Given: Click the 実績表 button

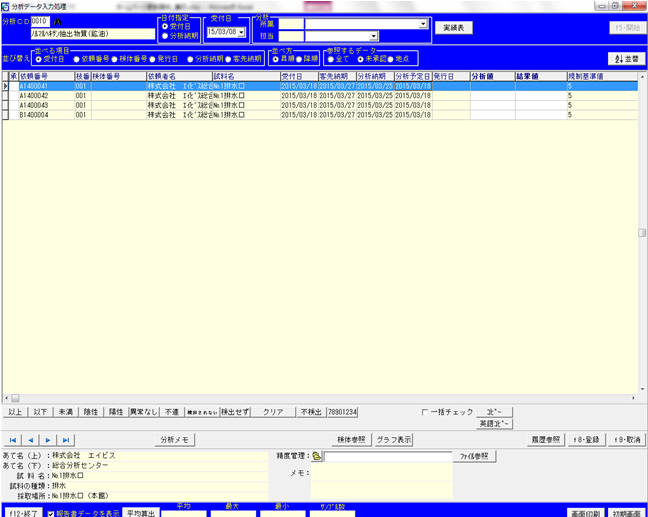Looking at the screenshot, I should (454, 28).
